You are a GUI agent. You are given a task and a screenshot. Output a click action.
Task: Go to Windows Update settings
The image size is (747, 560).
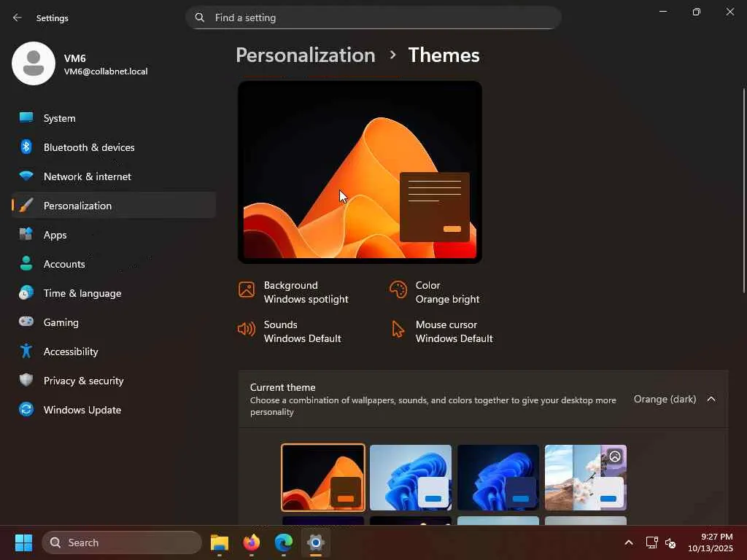tap(113, 409)
